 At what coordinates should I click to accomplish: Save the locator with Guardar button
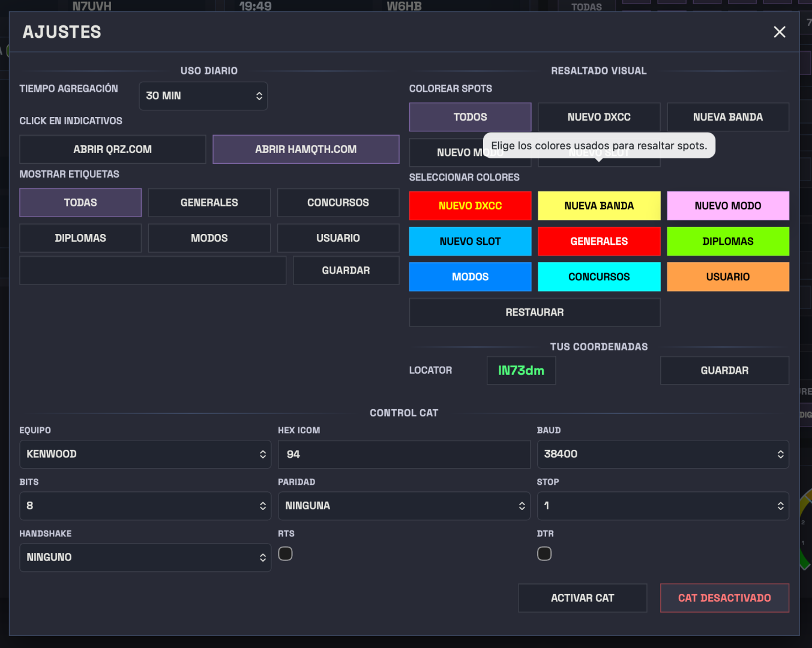click(724, 371)
